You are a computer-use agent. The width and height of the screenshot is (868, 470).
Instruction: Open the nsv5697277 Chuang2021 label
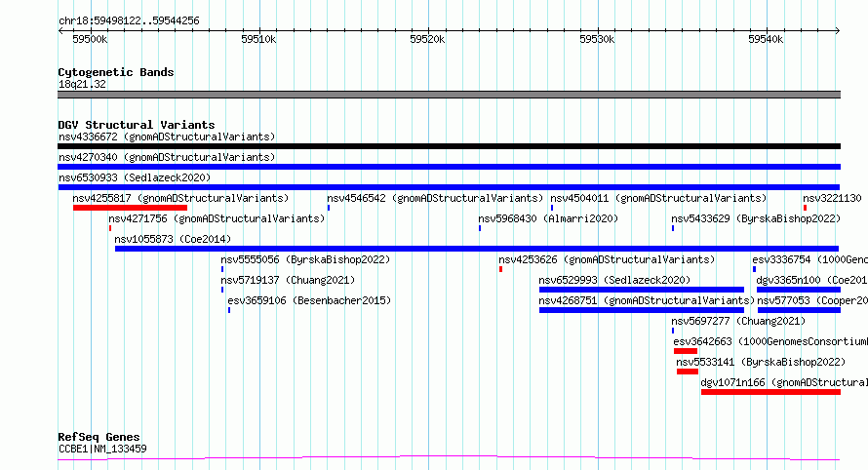(x=738, y=321)
